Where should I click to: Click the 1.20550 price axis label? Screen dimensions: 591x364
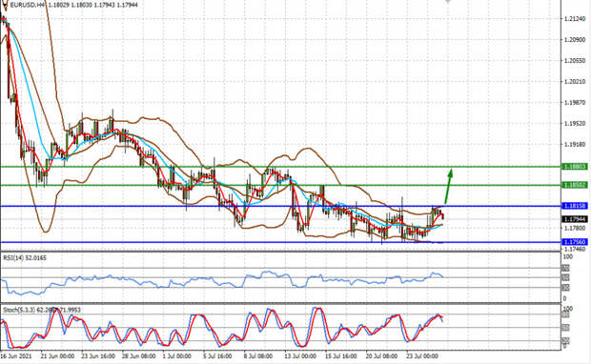(x=575, y=61)
